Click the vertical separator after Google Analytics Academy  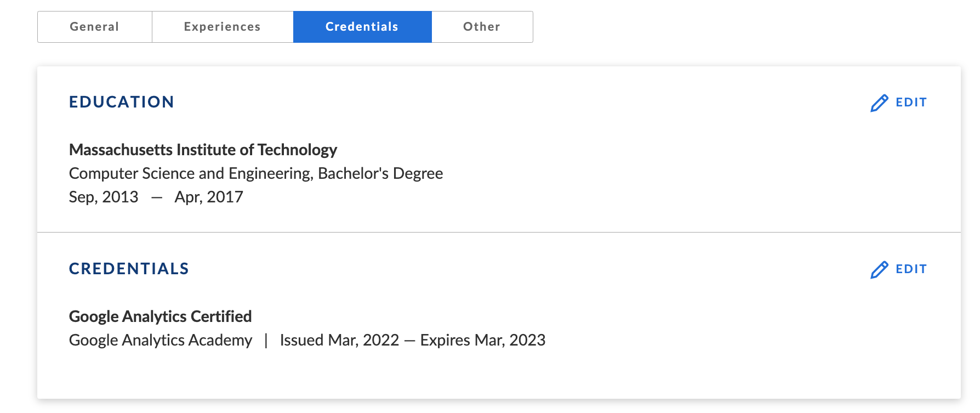(266, 340)
